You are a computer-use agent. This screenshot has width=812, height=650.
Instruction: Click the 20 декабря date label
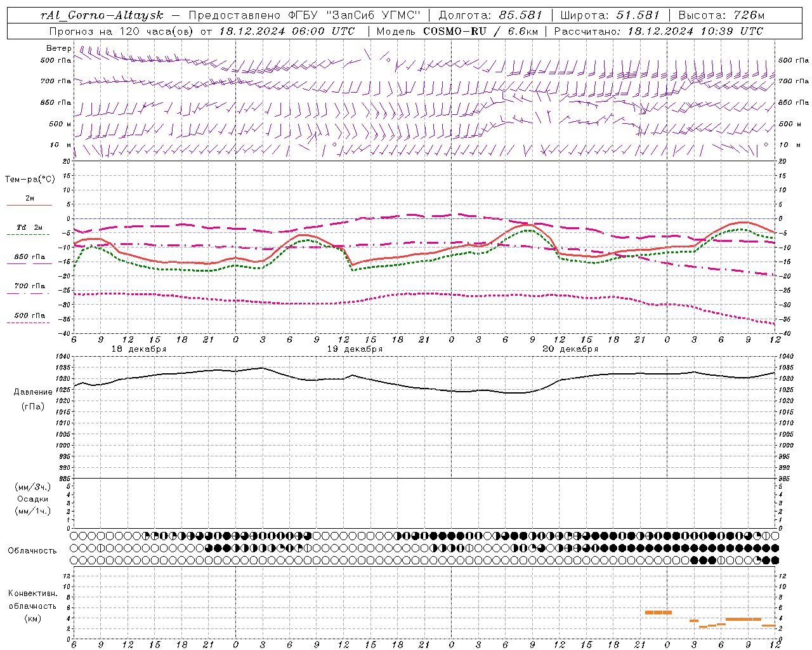[570, 349]
